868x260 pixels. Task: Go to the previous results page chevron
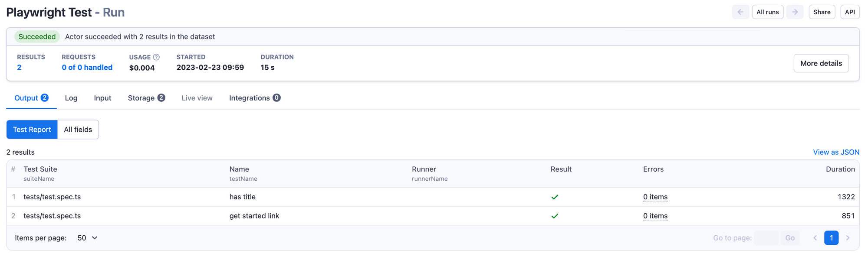(815, 238)
